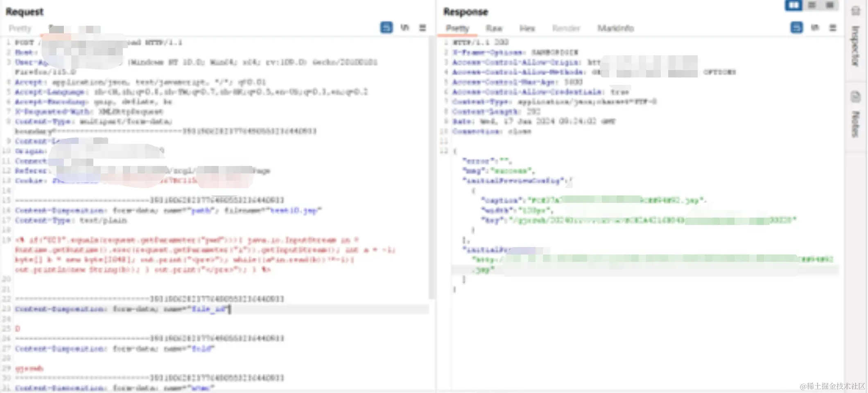
Task: Click the X-Requested-With header line
Action: (x=89, y=111)
